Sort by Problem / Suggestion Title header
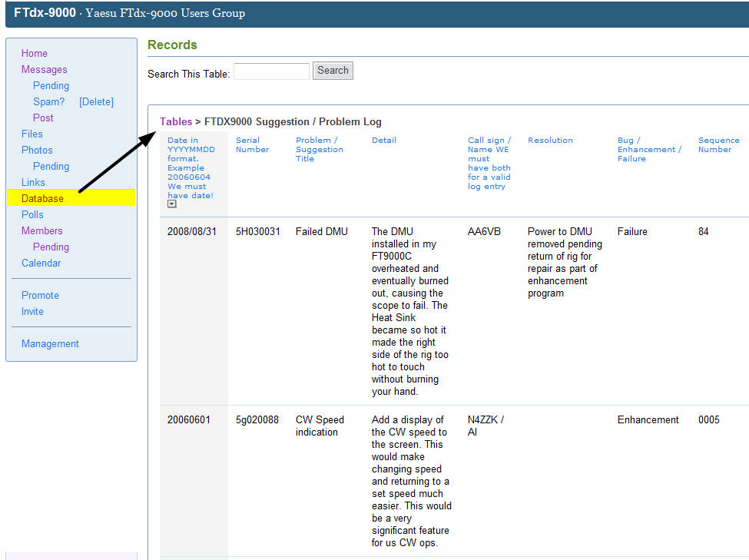 click(x=319, y=149)
